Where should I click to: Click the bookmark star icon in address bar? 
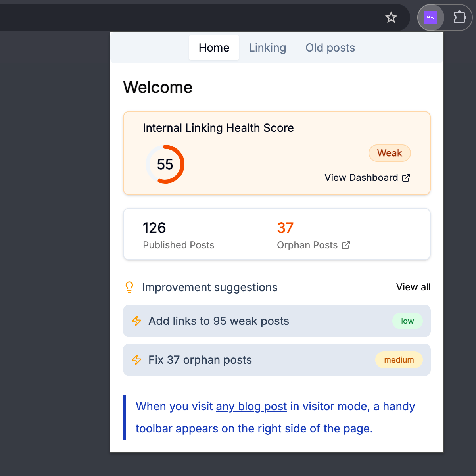[x=391, y=17]
